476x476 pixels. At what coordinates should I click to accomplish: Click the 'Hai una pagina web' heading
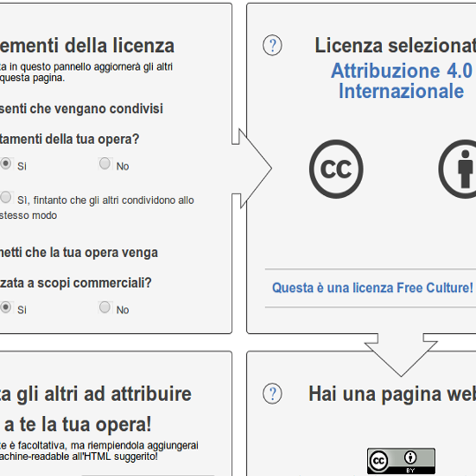[x=392, y=394]
